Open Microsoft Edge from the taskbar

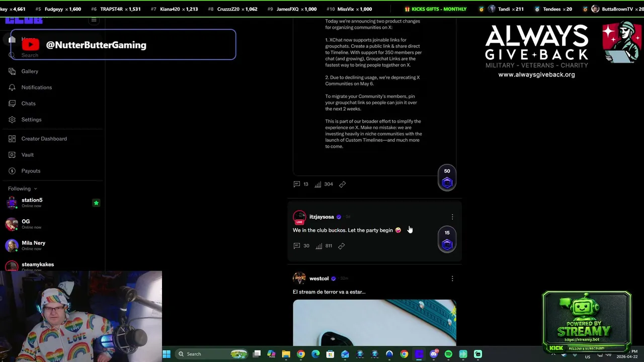[x=315, y=354]
